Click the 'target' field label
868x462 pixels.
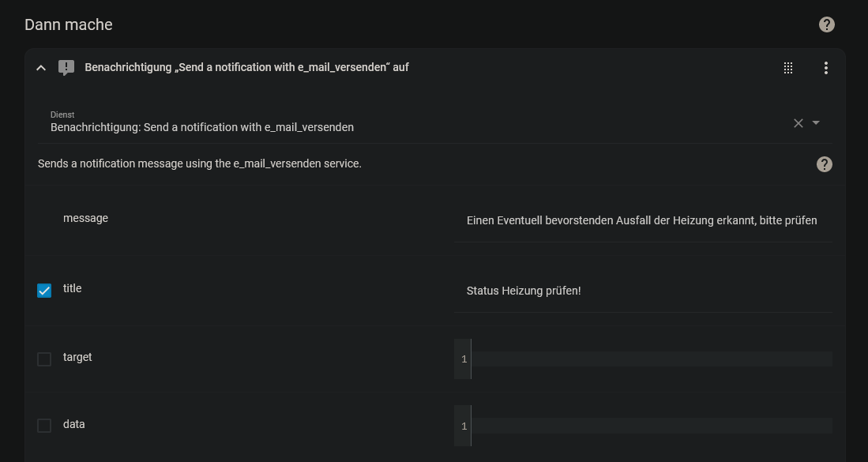pyautogui.click(x=77, y=358)
